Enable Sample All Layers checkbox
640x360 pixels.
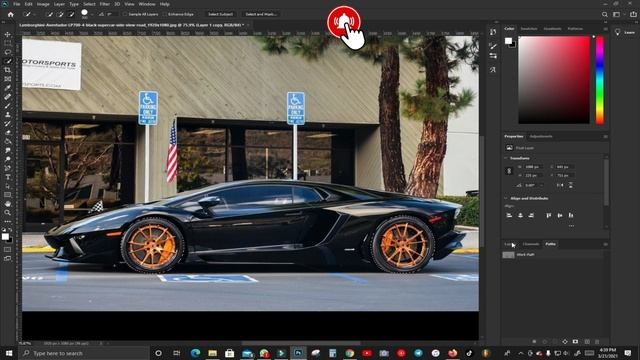pos(125,14)
